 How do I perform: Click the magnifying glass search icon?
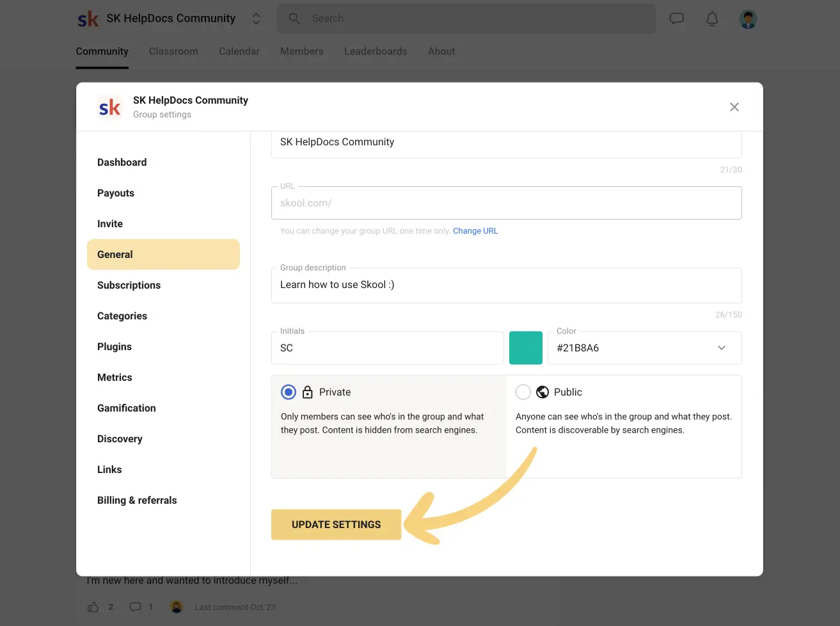click(x=294, y=19)
